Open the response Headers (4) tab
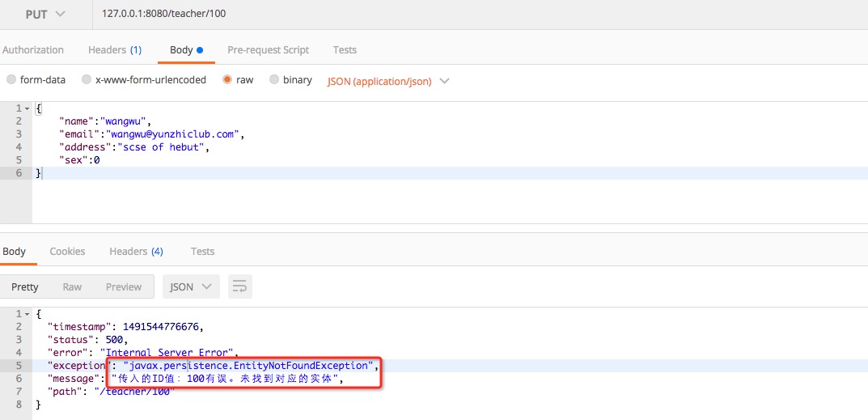Image resolution: width=868 pixels, height=420 pixels. coord(136,252)
